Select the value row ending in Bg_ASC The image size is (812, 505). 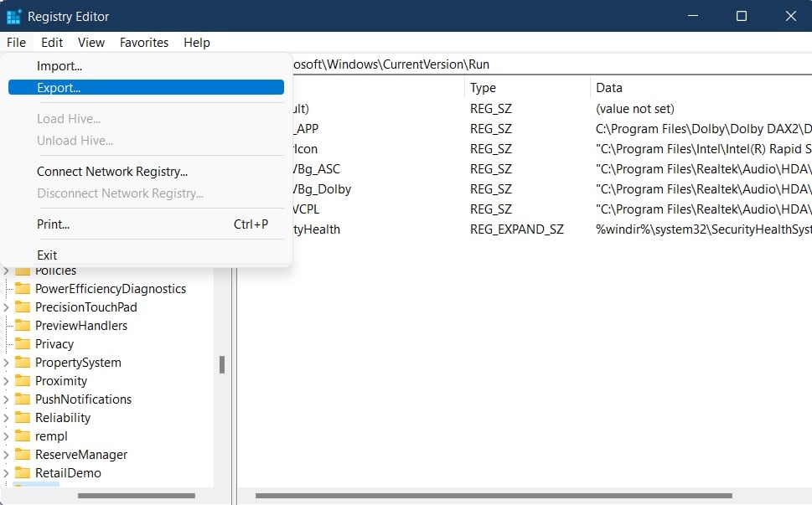[552, 169]
